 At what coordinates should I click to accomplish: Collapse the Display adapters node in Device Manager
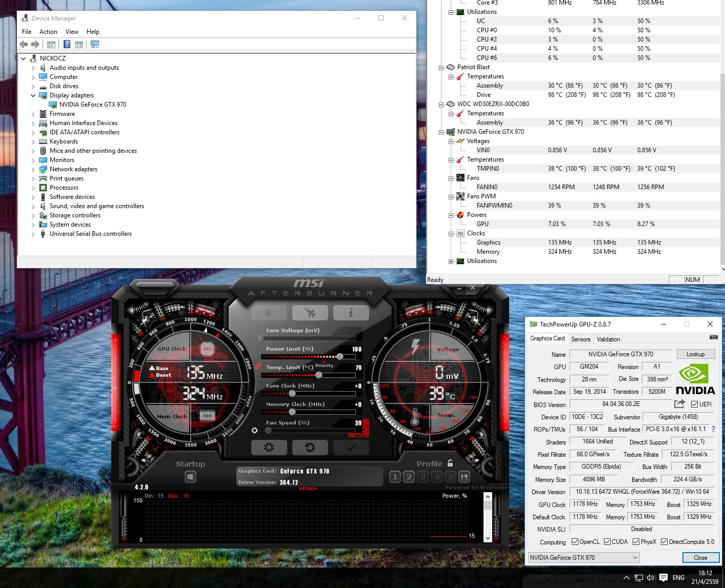pos(33,95)
